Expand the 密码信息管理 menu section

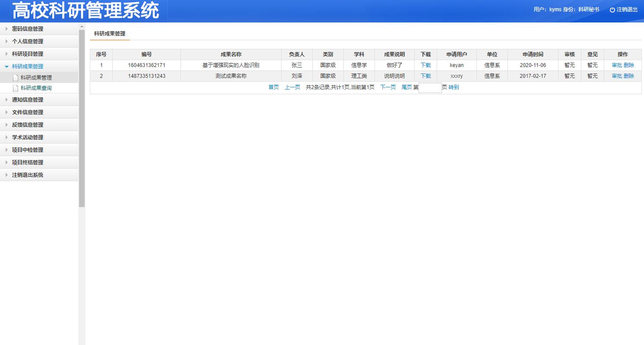tap(28, 29)
